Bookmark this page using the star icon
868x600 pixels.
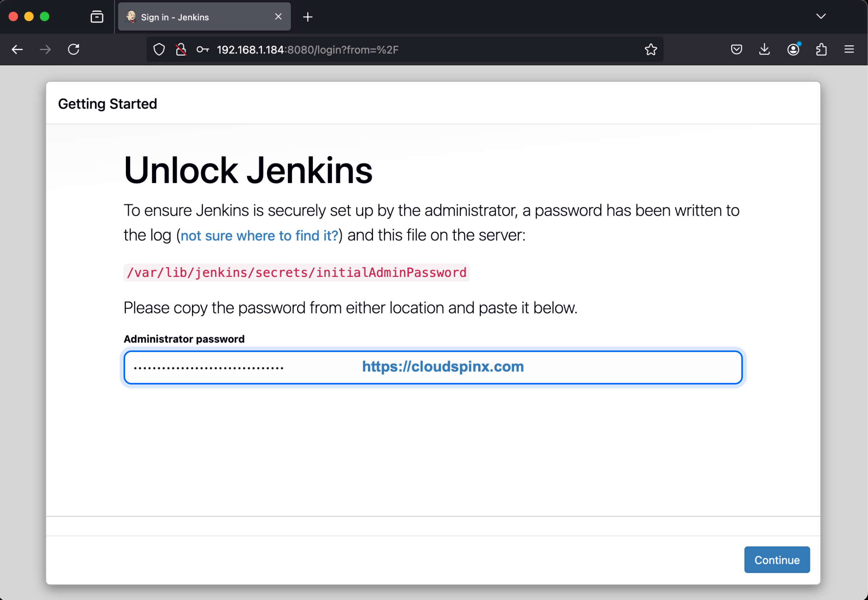click(651, 49)
